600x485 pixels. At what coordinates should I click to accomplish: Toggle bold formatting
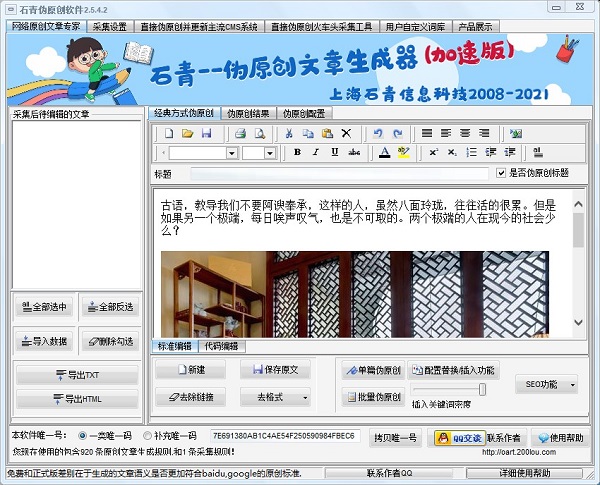pos(298,153)
